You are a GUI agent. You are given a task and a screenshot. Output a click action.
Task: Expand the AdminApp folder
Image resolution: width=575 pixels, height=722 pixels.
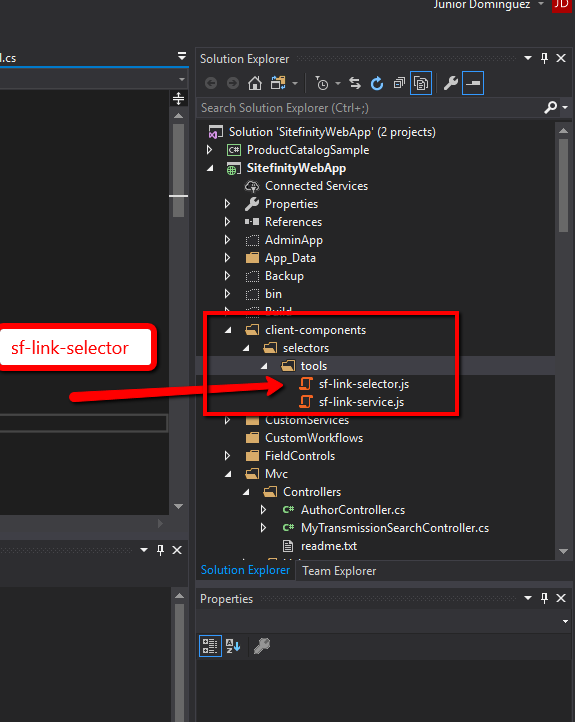pos(227,240)
